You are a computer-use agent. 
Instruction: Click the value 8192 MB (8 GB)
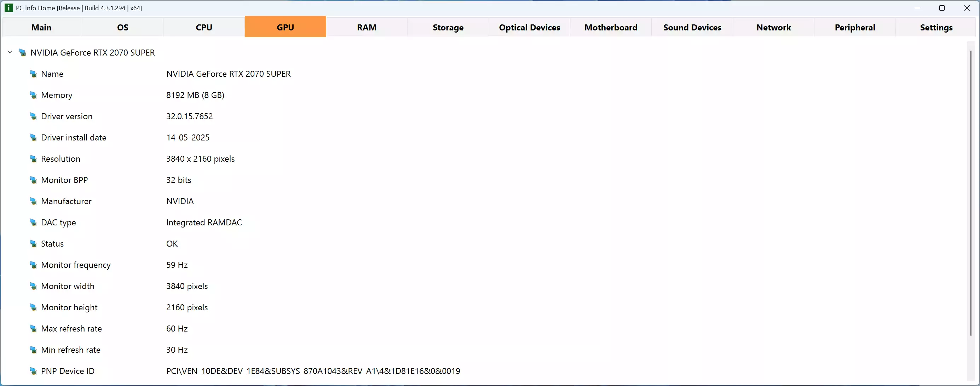(195, 95)
